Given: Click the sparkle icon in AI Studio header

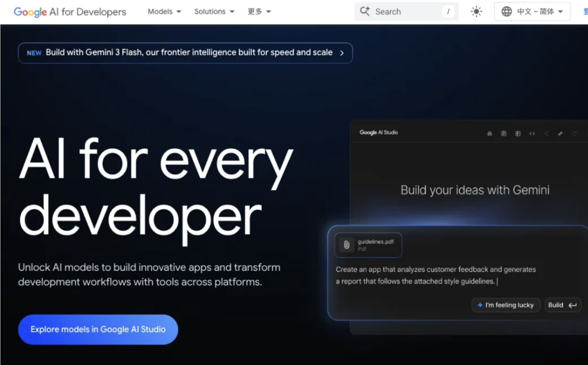Looking at the screenshot, I should coord(560,134).
